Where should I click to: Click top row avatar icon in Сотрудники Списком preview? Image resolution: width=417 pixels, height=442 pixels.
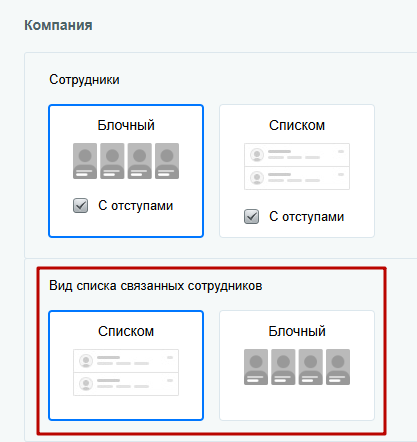[x=257, y=155]
